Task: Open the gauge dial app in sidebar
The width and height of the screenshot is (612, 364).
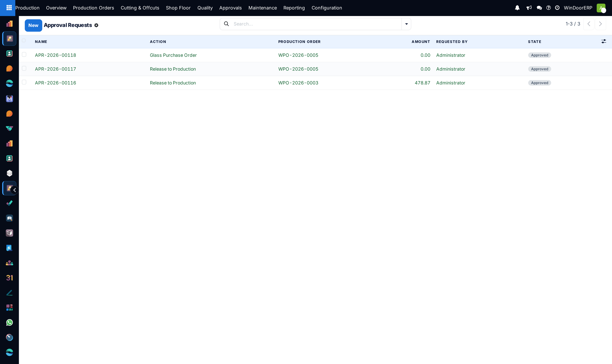Action: coord(9,337)
